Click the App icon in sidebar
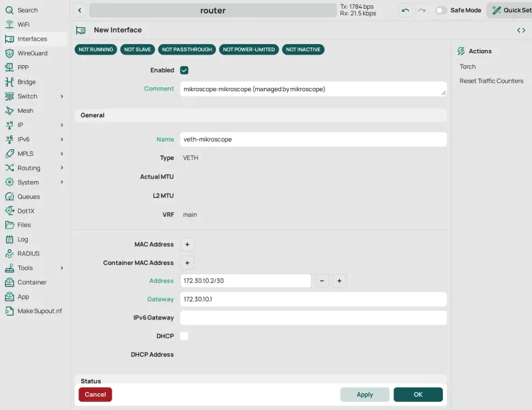The width and height of the screenshot is (532, 410). click(x=9, y=297)
